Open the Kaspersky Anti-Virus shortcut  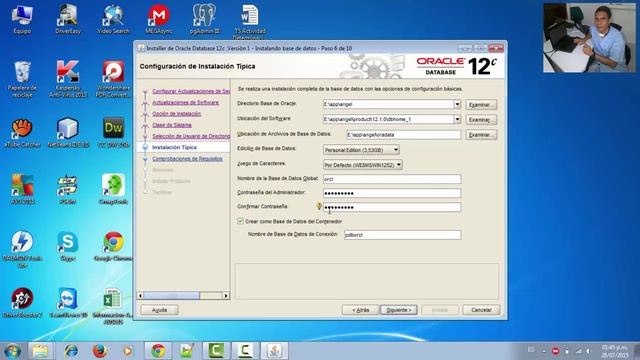coord(68,79)
